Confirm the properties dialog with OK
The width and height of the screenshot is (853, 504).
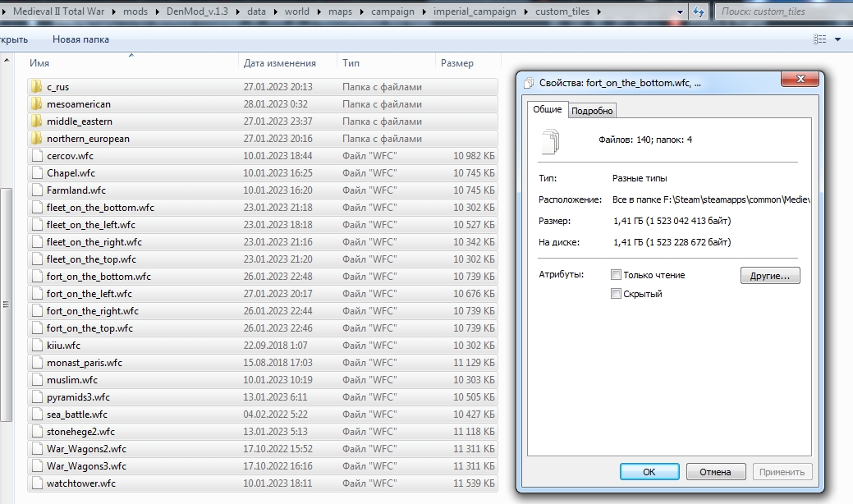[649, 472]
